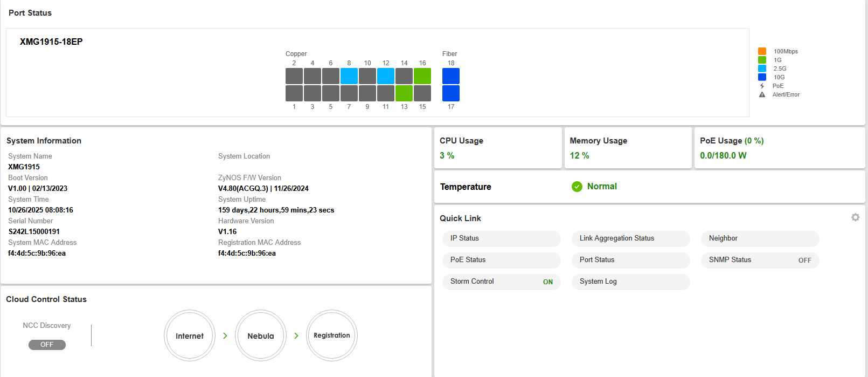Select port 10 square
The height and width of the screenshot is (377, 868).
(x=367, y=76)
